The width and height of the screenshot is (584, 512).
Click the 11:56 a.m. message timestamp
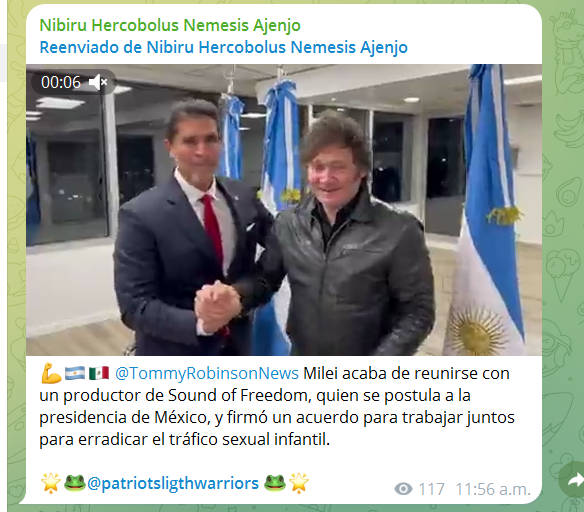493,489
